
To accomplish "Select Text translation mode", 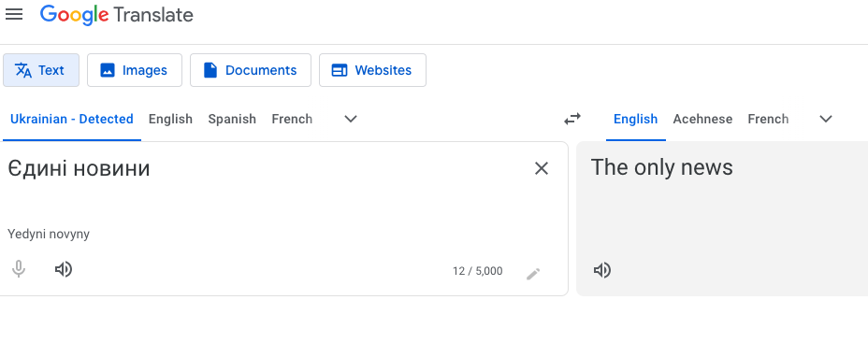I will (x=41, y=70).
